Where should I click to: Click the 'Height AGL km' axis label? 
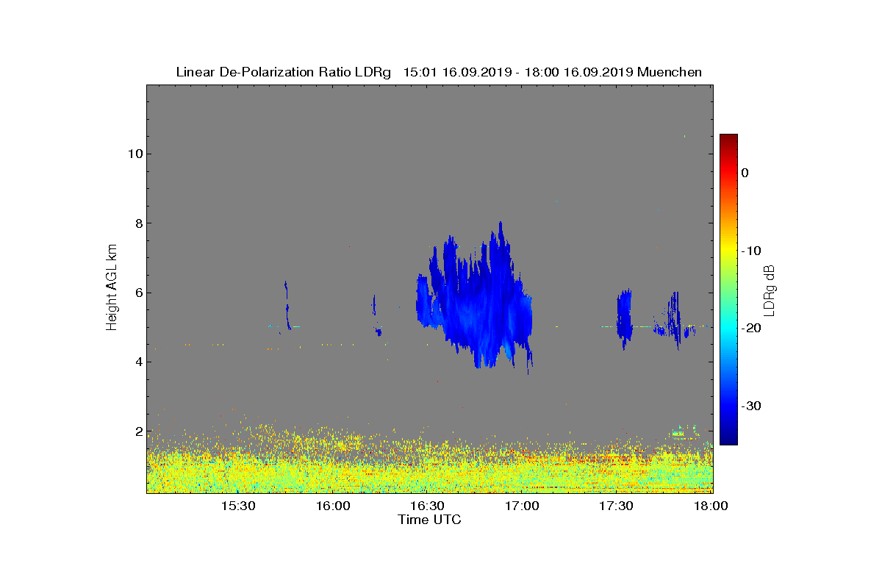(x=112, y=287)
